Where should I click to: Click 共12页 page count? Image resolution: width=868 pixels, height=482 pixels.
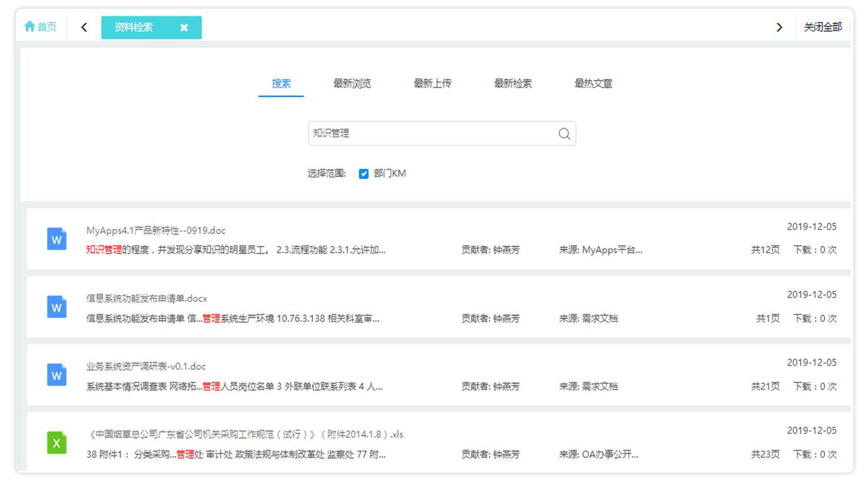[765, 250]
